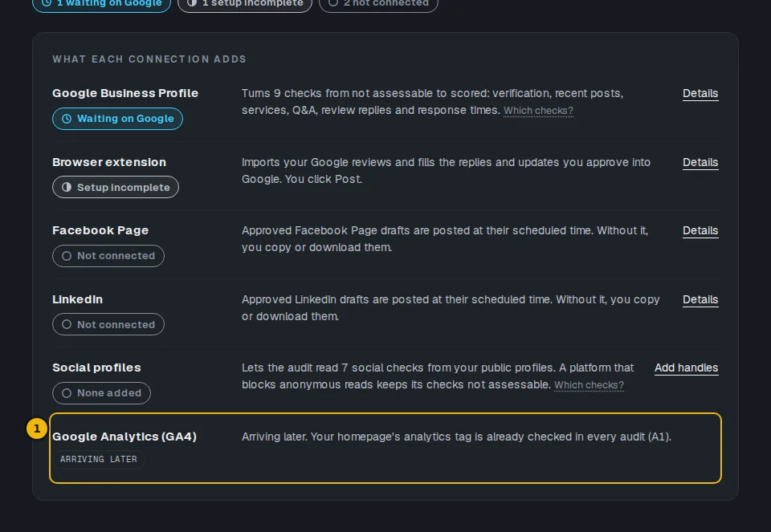Open Details for Facebook Page

coord(700,230)
